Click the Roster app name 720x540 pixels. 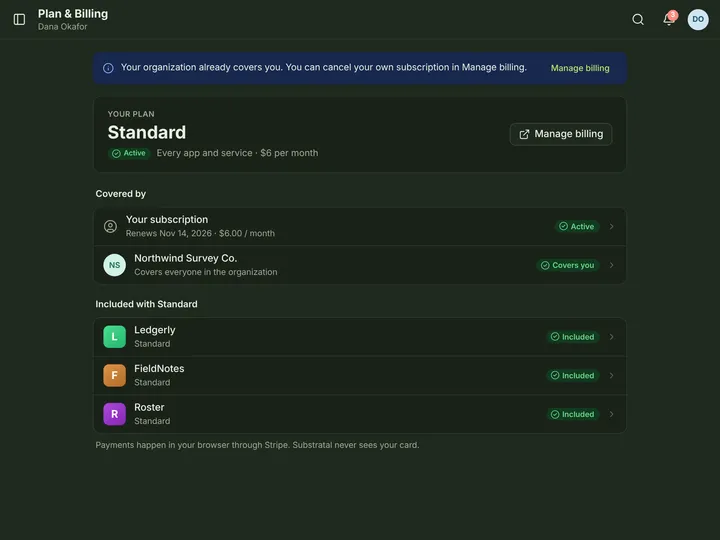149,407
